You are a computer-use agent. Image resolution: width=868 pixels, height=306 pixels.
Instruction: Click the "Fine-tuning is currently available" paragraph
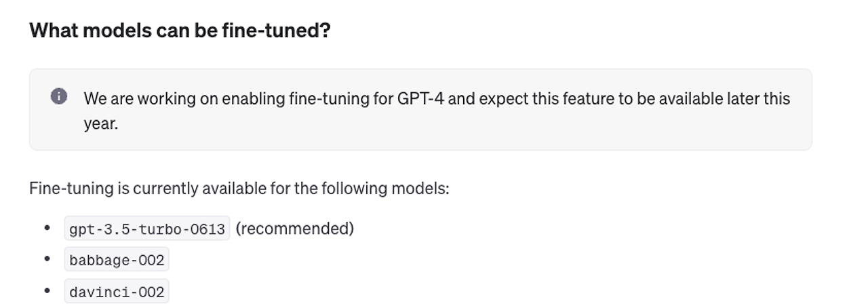pyautogui.click(x=239, y=188)
